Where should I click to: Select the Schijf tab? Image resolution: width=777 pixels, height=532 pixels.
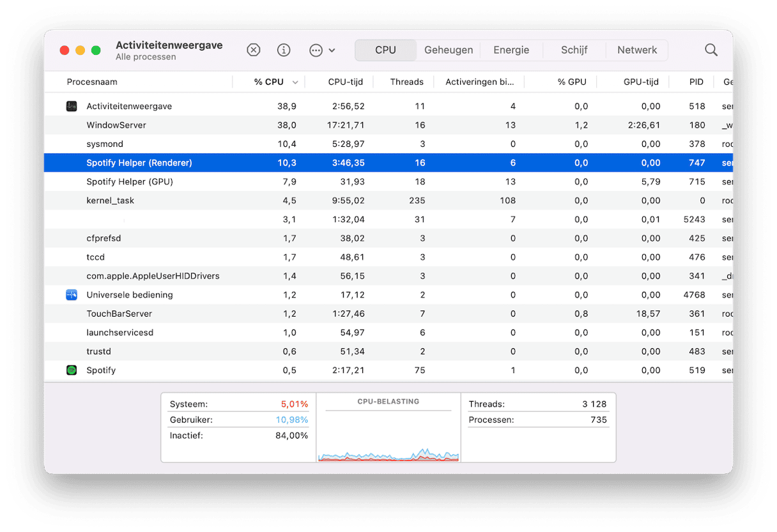[574, 50]
